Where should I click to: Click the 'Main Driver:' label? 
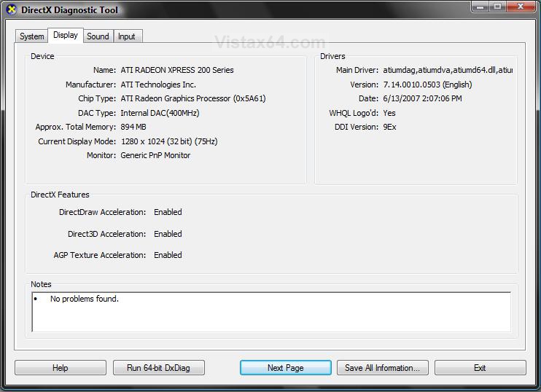pyautogui.click(x=357, y=70)
